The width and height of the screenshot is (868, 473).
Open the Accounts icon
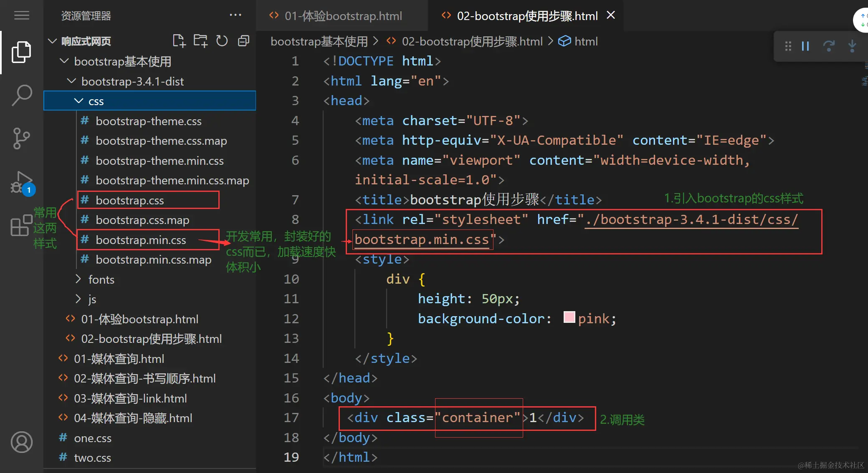click(22, 442)
